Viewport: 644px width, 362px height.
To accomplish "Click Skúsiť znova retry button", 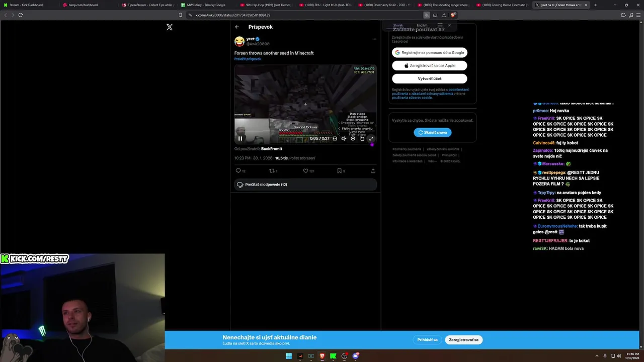I will [x=433, y=132].
